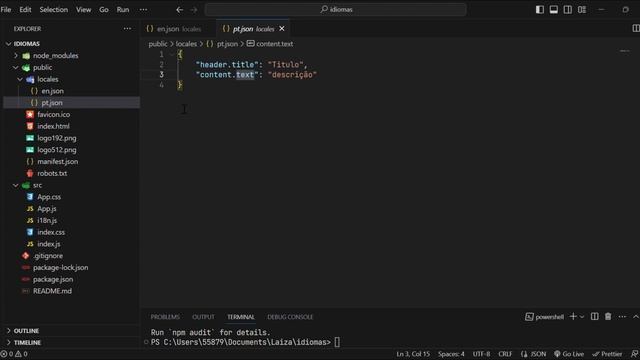The image size is (640, 360).
Task: Open index.css file
Action: tap(51, 232)
